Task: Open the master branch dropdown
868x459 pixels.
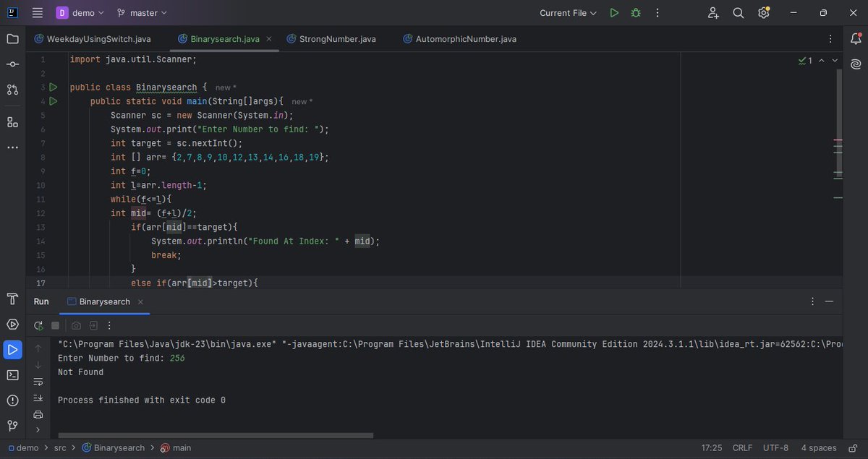Action: pyautogui.click(x=142, y=13)
